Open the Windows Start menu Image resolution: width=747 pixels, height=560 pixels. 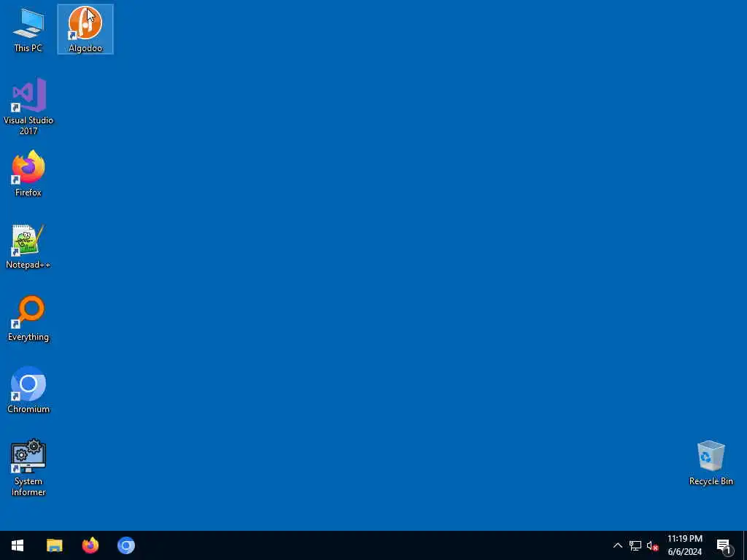coord(18,545)
